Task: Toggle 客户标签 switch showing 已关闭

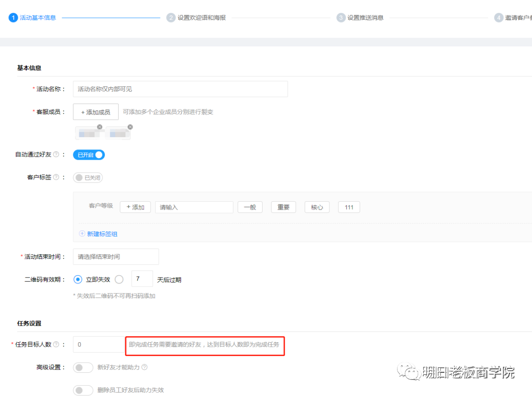Action: point(88,178)
